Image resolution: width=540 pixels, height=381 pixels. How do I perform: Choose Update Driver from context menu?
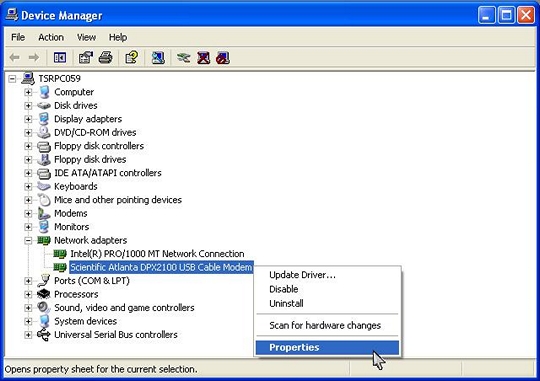tap(327, 275)
